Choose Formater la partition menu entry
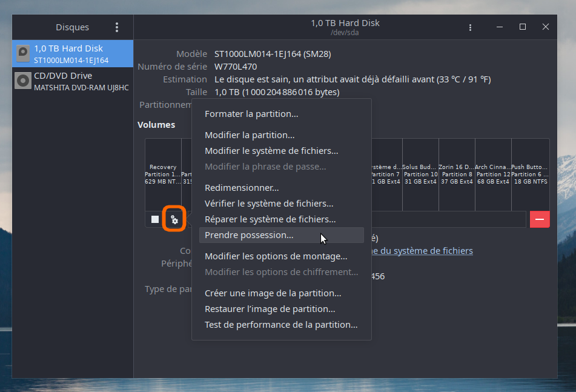The width and height of the screenshot is (576, 392). 251,114
